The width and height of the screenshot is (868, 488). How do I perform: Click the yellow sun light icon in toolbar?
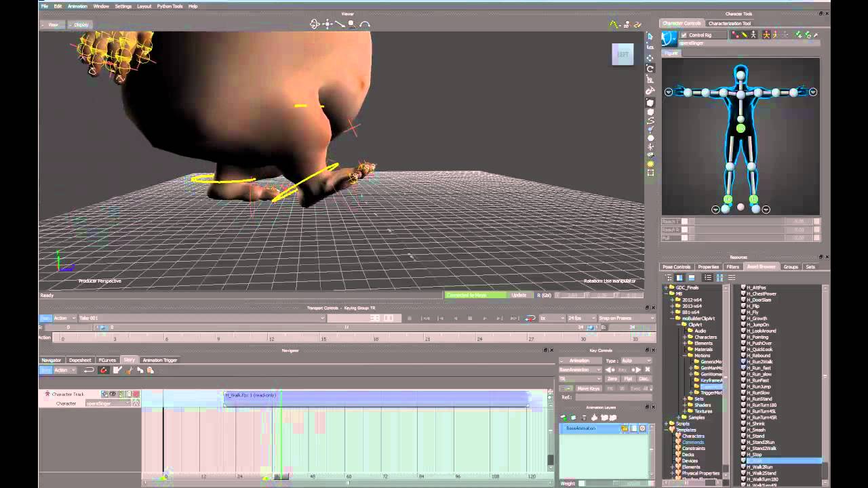[x=650, y=163]
